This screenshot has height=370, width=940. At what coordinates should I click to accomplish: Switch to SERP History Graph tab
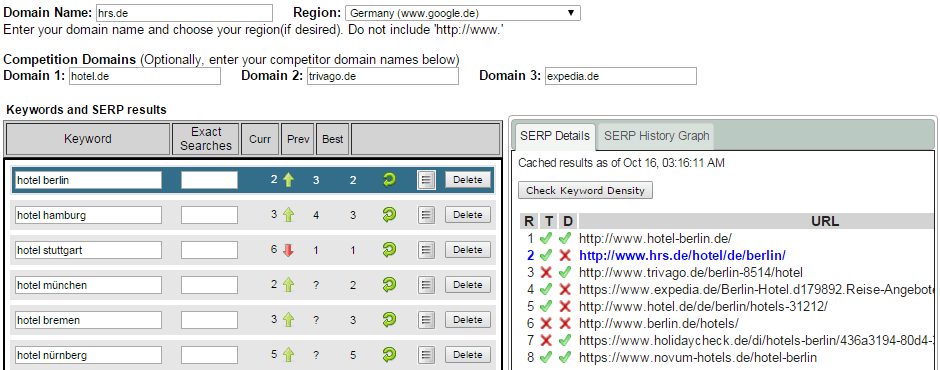656,136
